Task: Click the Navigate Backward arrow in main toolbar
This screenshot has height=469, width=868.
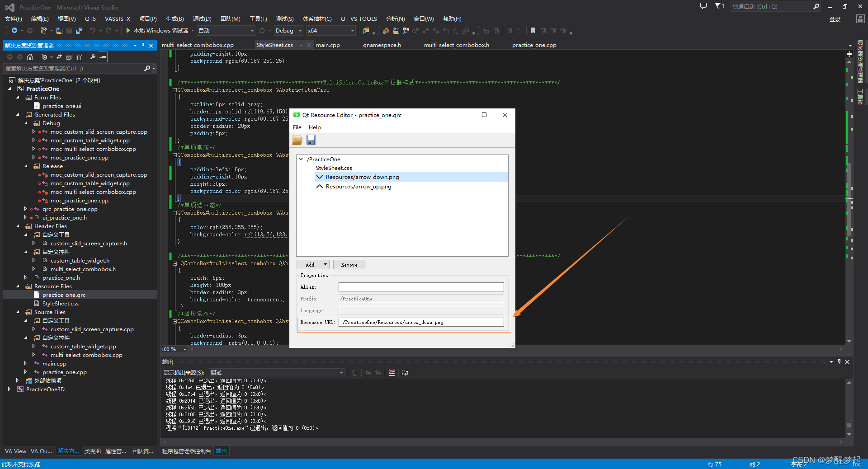Action: pos(14,31)
